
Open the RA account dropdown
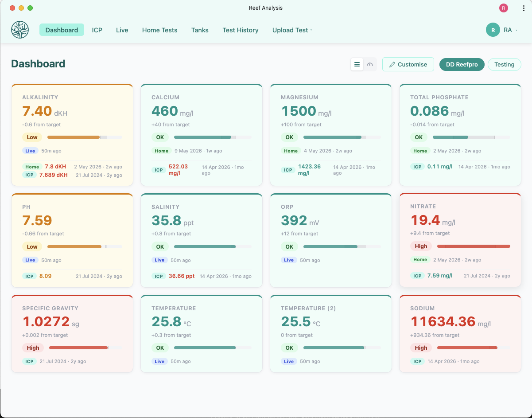[502, 30]
